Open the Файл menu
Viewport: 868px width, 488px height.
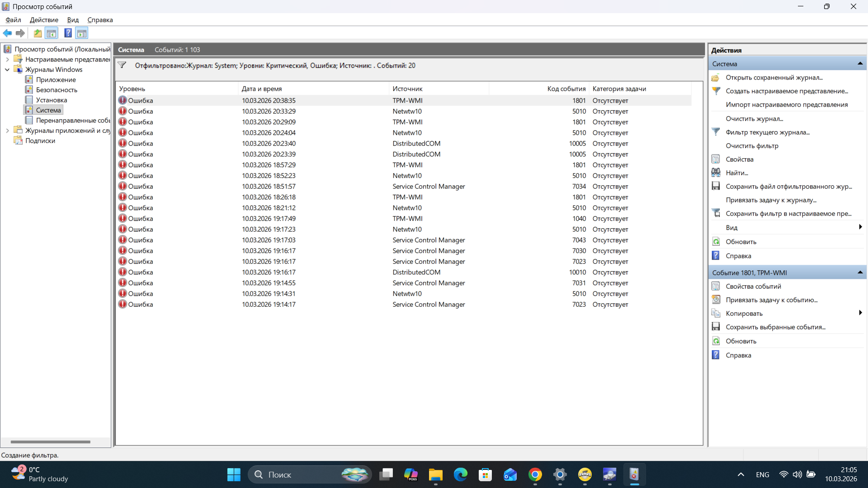coord(13,20)
